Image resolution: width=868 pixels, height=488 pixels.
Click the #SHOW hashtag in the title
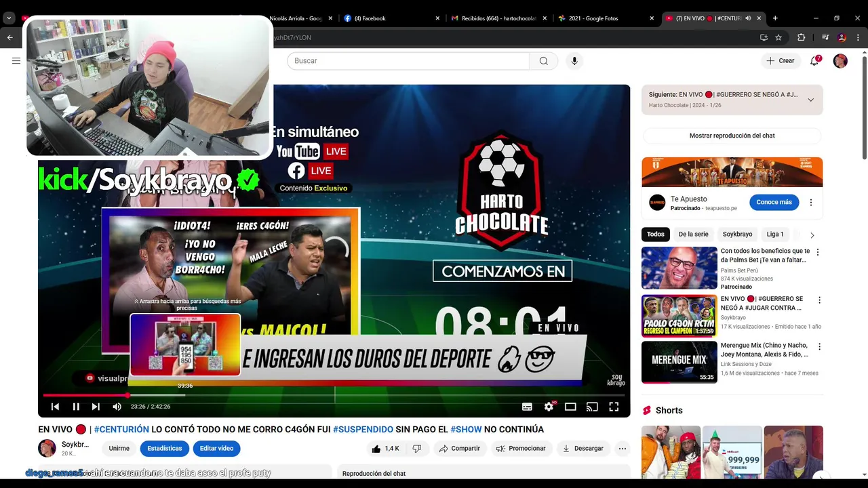(x=466, y=430)
